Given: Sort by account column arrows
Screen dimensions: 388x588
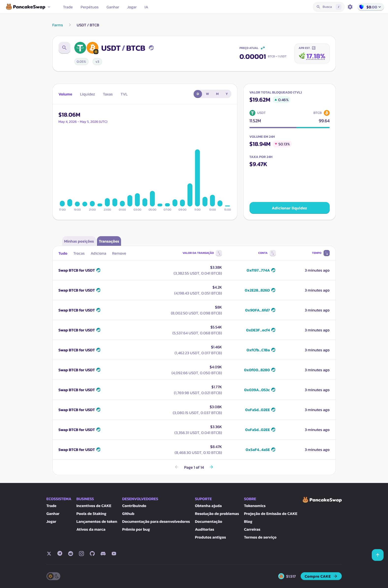Looking at the screenshot, I should tap(272, 253).
